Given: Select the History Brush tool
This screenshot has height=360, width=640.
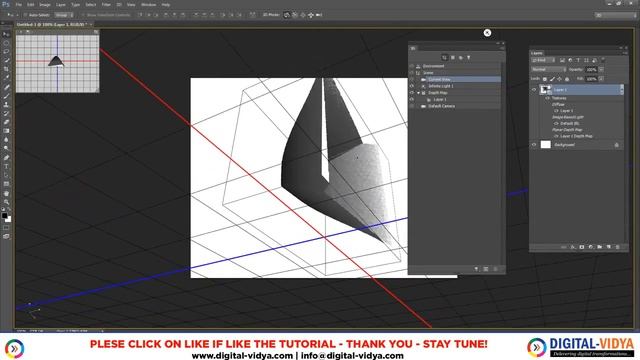Looking at the screenshot, I should [6, 113].
